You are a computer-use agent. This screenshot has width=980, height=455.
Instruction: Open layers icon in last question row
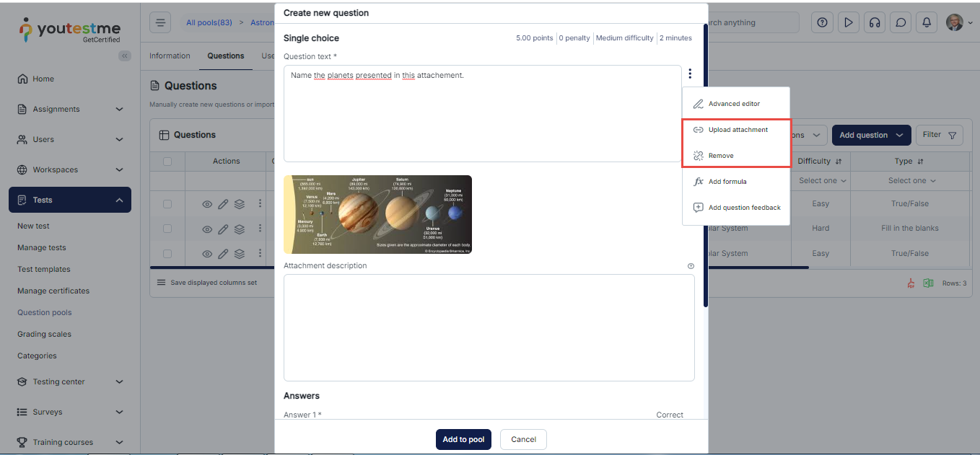pos(240,253)
